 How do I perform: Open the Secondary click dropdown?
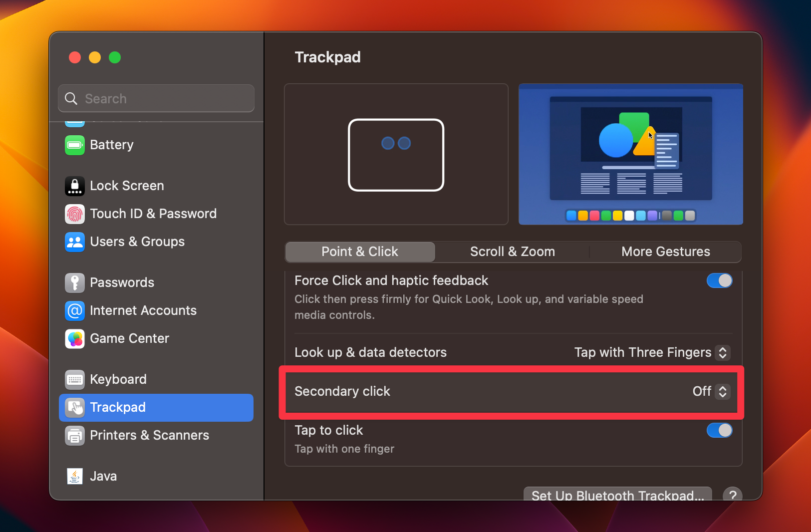pyautogui.click(x=722, y=392)
